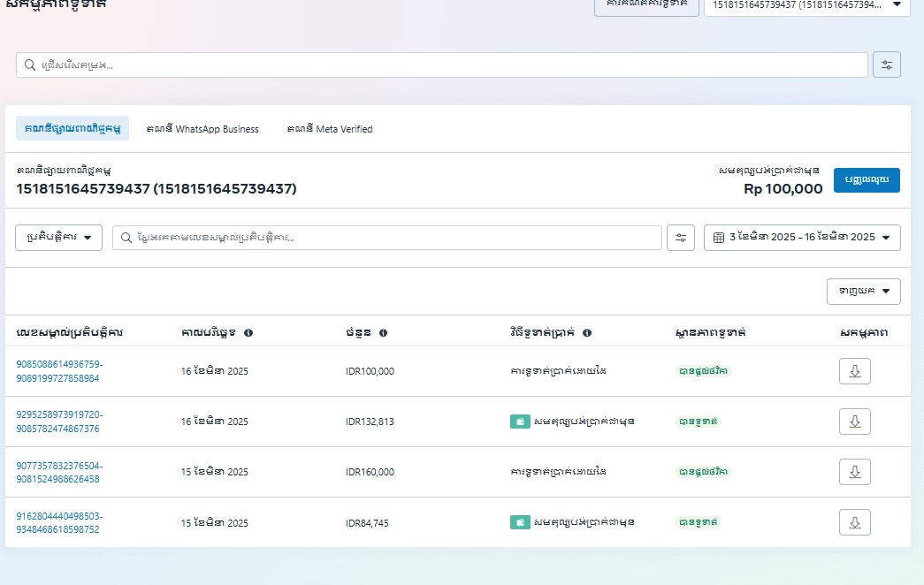Open the date range picker for March 2025

pos(802,238)
